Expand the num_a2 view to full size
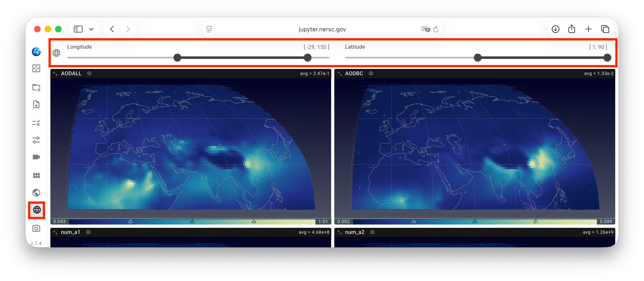Screen dimensions: 644x281 click(x=340, y=232)
